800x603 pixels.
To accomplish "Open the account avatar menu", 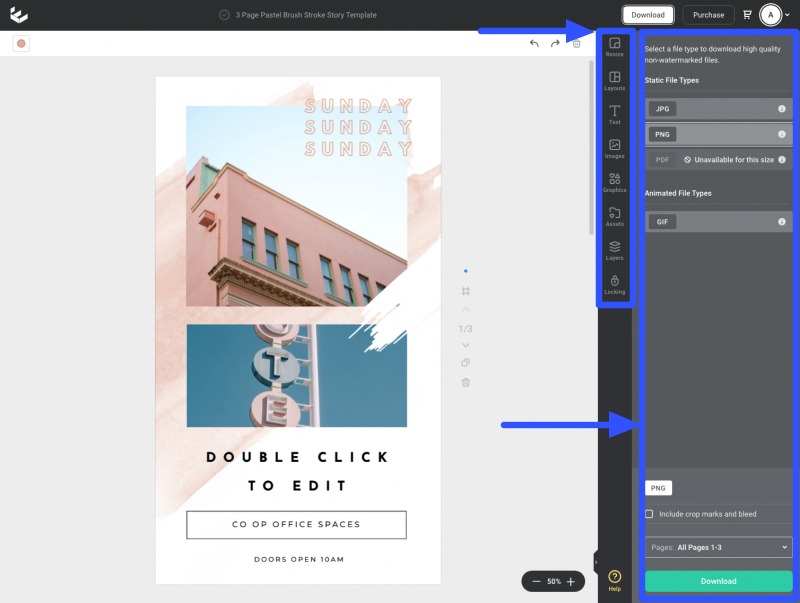I will click(771, 15).
